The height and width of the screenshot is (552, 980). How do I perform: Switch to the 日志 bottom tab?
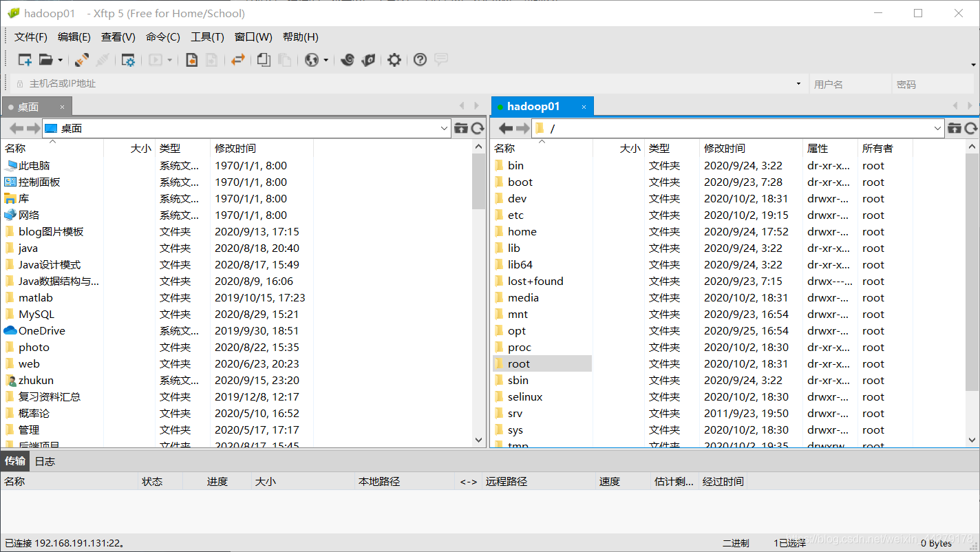coord(45,461)
